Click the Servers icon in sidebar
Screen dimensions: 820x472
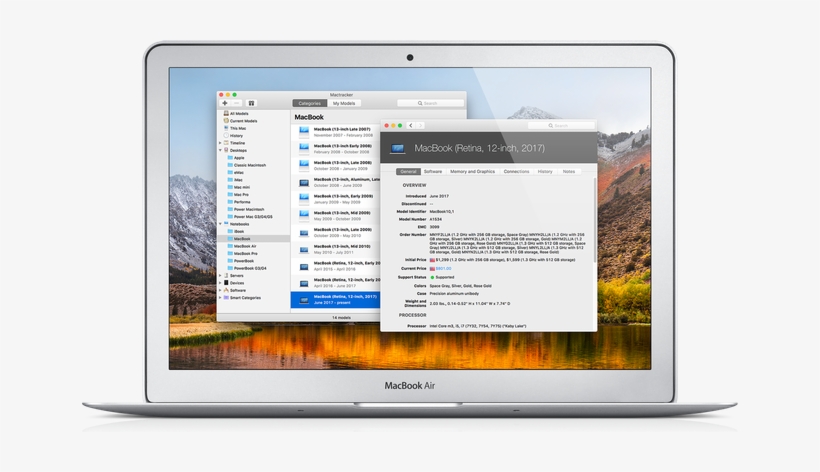click(226, 275)
